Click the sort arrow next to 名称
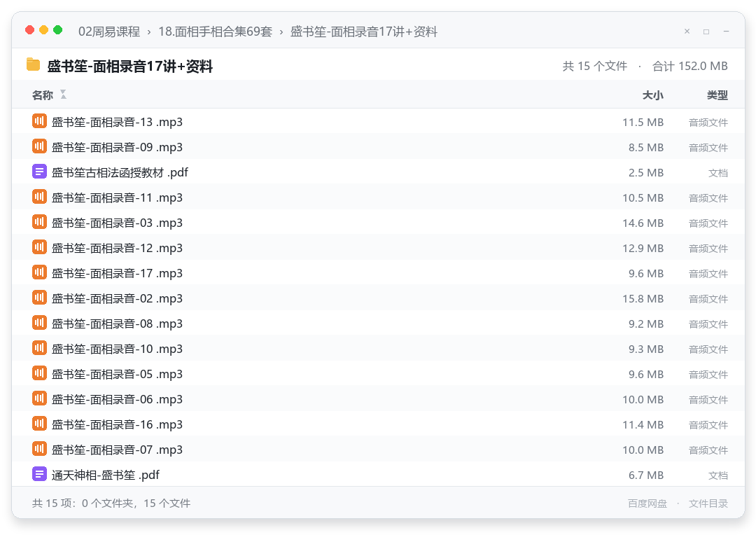Viewport: 756px width, 535px height. pyautogui.click(x=63, y=95)
